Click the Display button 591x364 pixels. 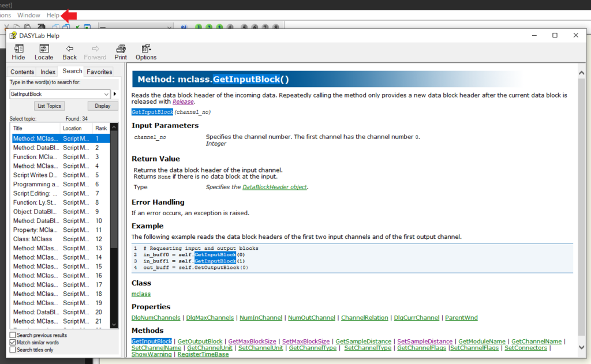point(103,106)
